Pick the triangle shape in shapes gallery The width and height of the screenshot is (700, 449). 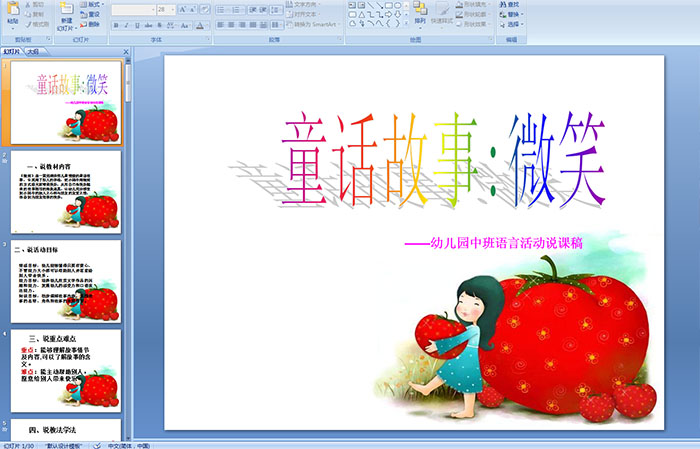(361, 15)
